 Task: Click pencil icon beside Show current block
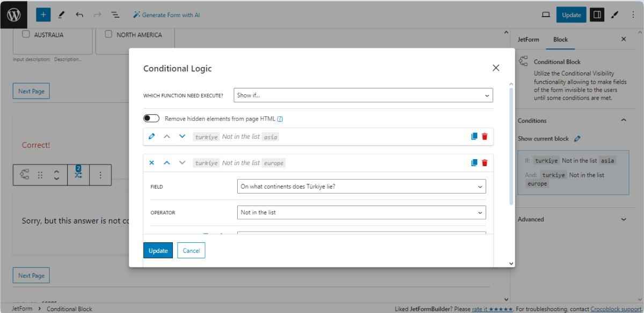pyautogui.click(x=577, y=138)
